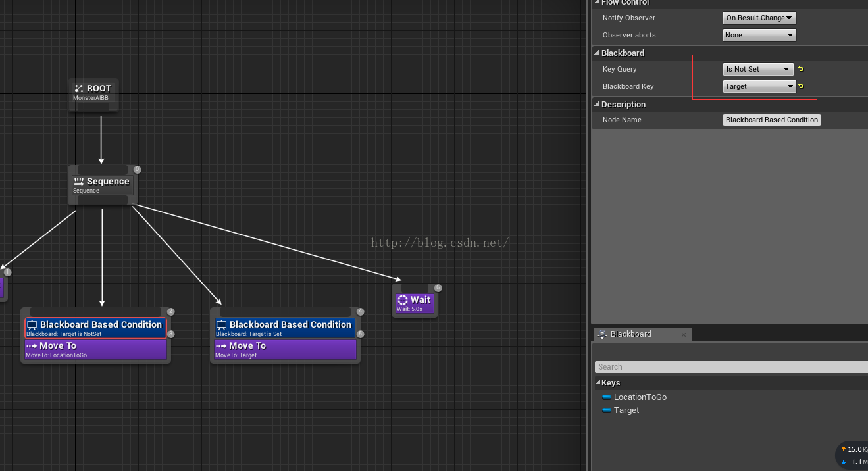The image size is (868, 471).
Task: Click the 'Wait: 5.0s' label
Action: click(409, 309)
